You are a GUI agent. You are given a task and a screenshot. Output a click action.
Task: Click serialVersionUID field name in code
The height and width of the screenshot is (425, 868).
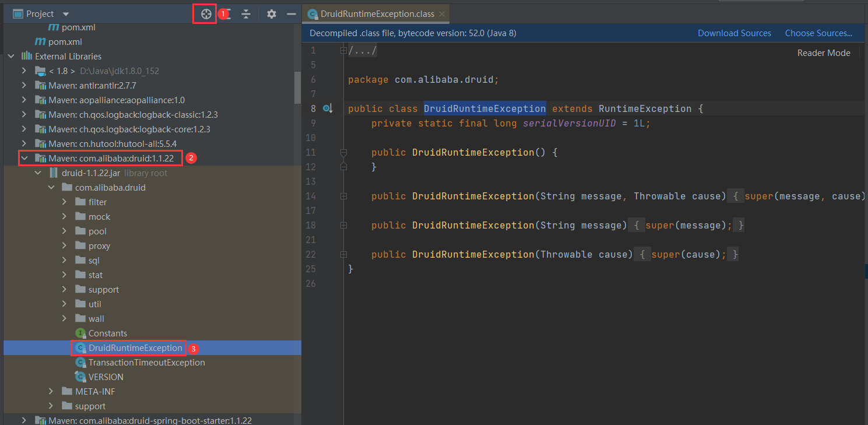click(569, 123)
